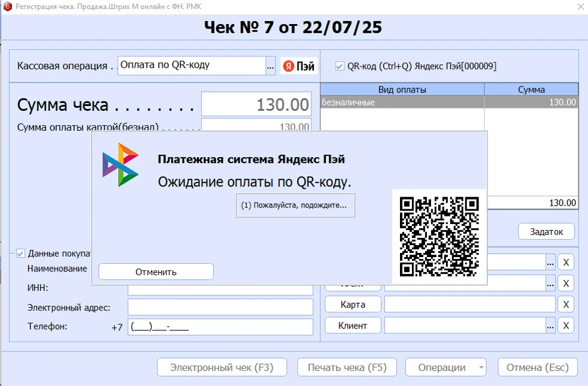
Task: Click the Электронный чек (F3) button
Action: click(x=222, y=367)
